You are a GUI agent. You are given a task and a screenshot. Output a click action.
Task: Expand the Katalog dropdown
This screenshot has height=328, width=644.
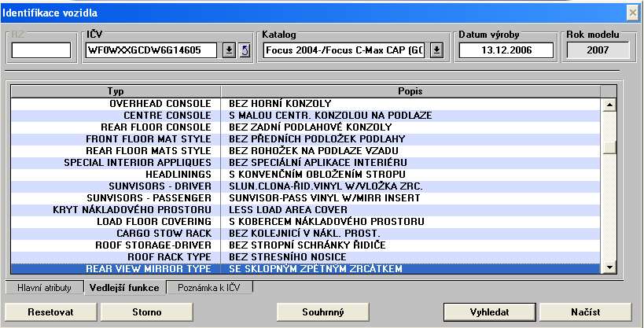[x=436, y=50]
